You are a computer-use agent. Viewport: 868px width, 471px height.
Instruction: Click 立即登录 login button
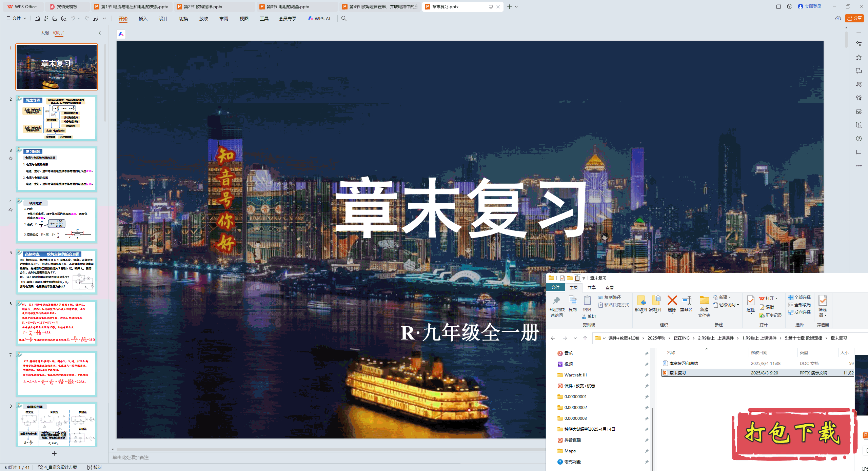pyautogui.click(x=810, y=6)
